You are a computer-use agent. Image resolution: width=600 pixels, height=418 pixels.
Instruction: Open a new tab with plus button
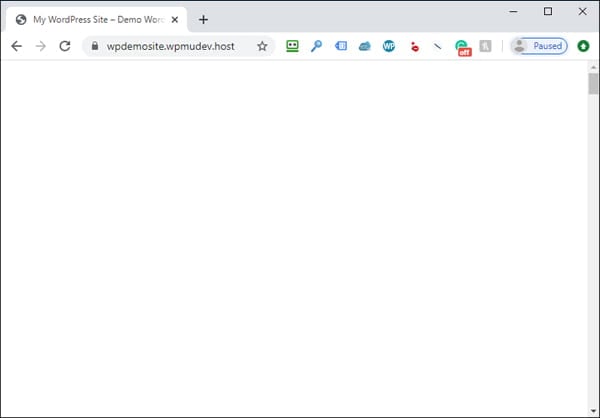click(204, 20)
